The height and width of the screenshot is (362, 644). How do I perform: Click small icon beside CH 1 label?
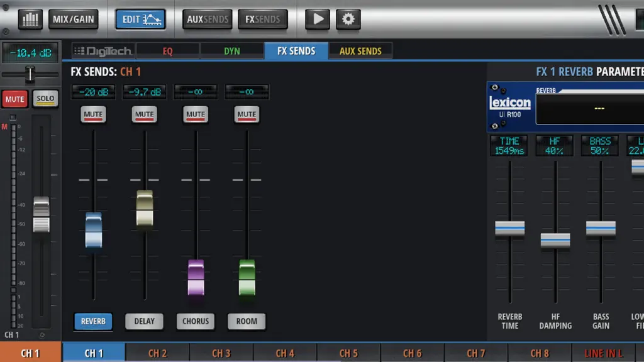(42, 335)
